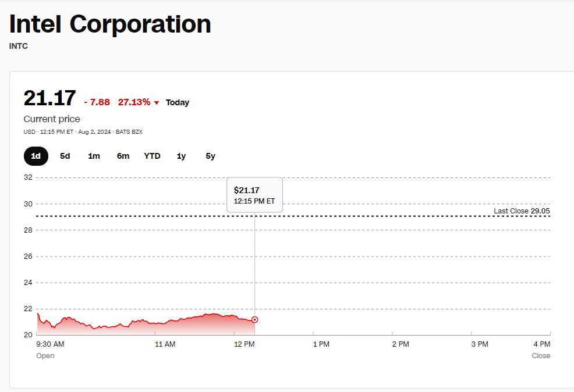Click the Current price label

pyautogui.click(x=52, y=119)
